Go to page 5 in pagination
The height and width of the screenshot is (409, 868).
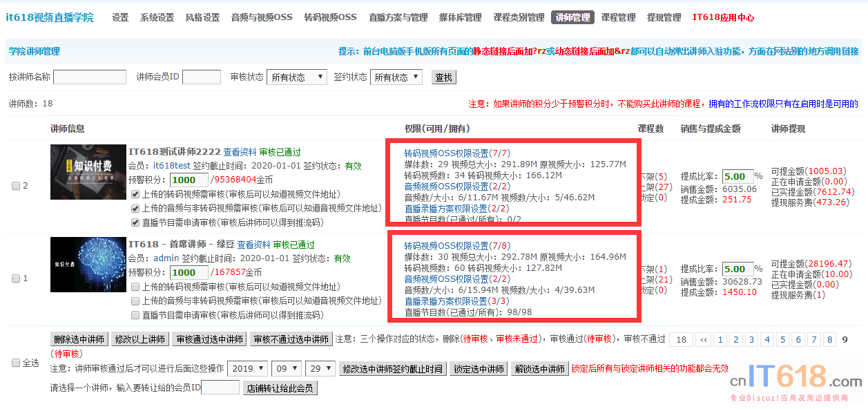click(782, 339)
